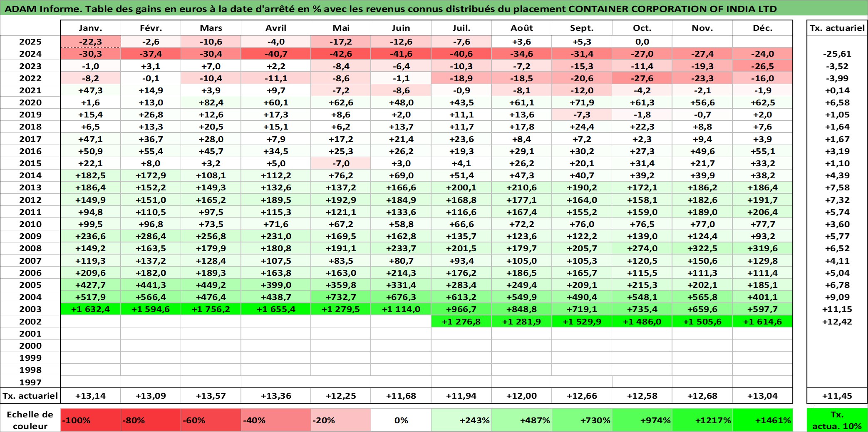The width and height of the screenshot is (868, 432).
Task: Click the 2003 Mars cell '+1 756,2'
Action: pyautogui.click(x=211, y=309)
